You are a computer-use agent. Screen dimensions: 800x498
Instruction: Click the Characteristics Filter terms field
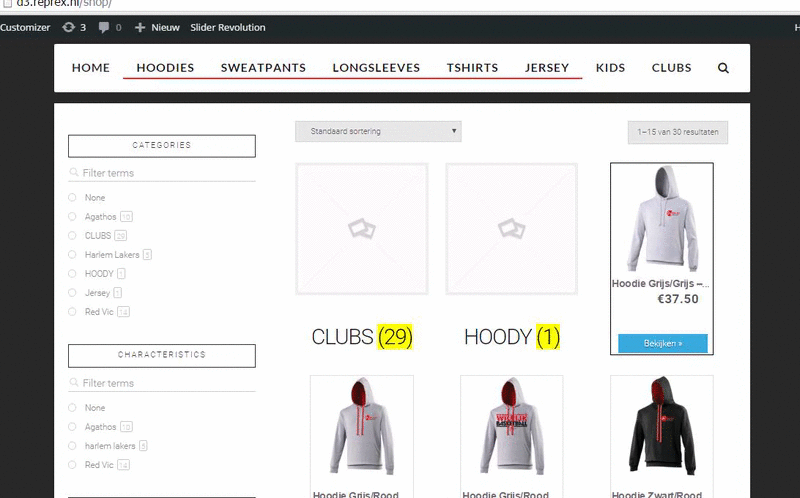[162, 383]
